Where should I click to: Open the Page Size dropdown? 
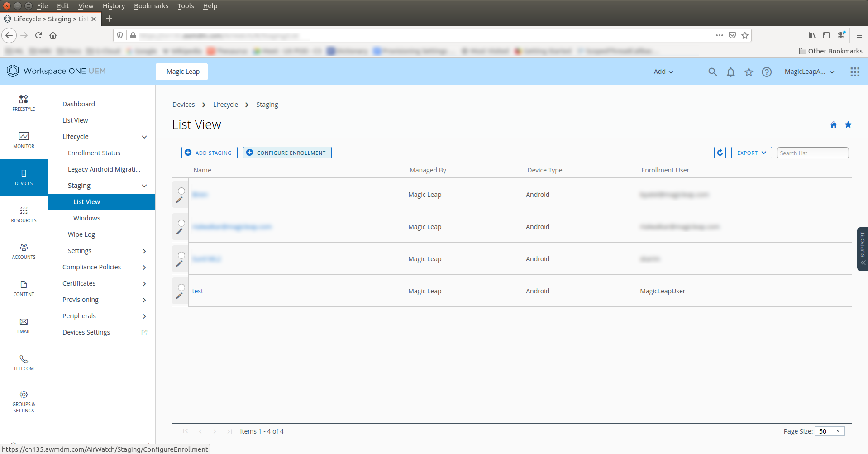[830, 431]
